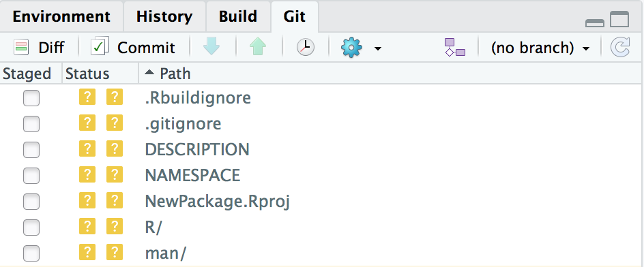The height and width of the screenshot is (267, 644).
Task: Click the purple New Branch icon
Action: click(455, 47)
